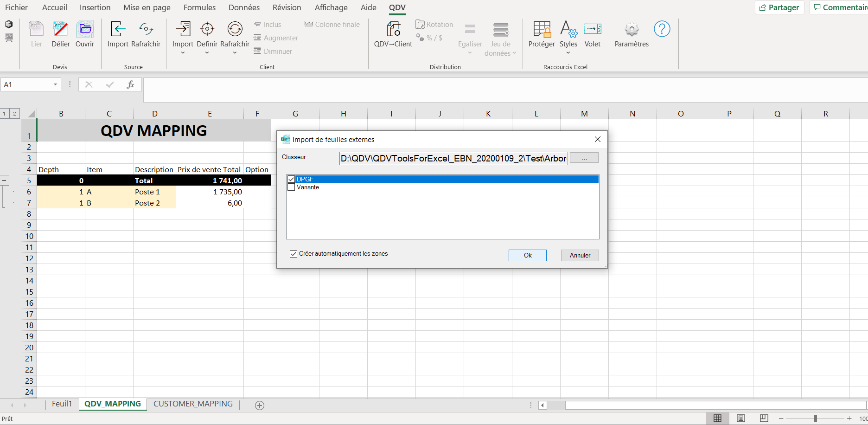Click the Classeur file path field

point(453,158)
